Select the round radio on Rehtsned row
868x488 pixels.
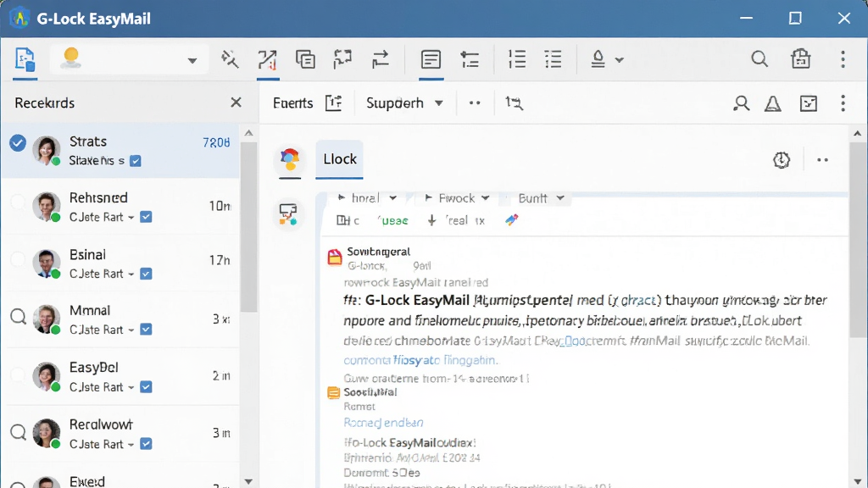coord(19,202)
